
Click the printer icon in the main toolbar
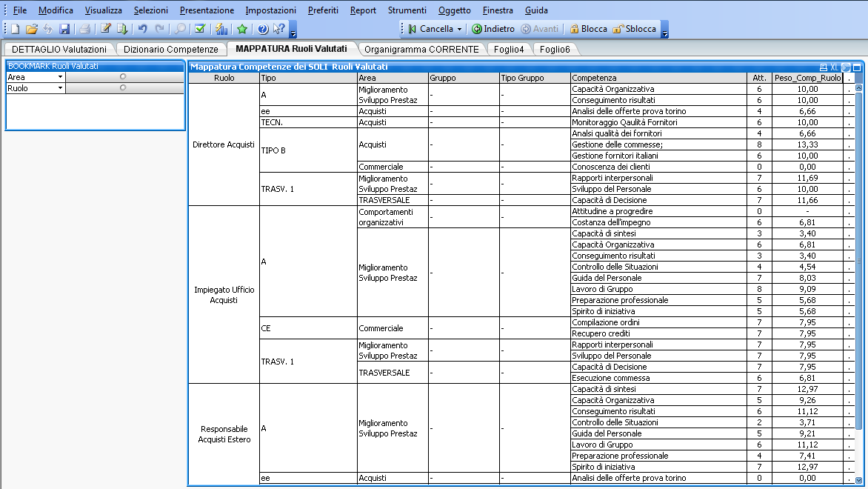coord(84,29)
